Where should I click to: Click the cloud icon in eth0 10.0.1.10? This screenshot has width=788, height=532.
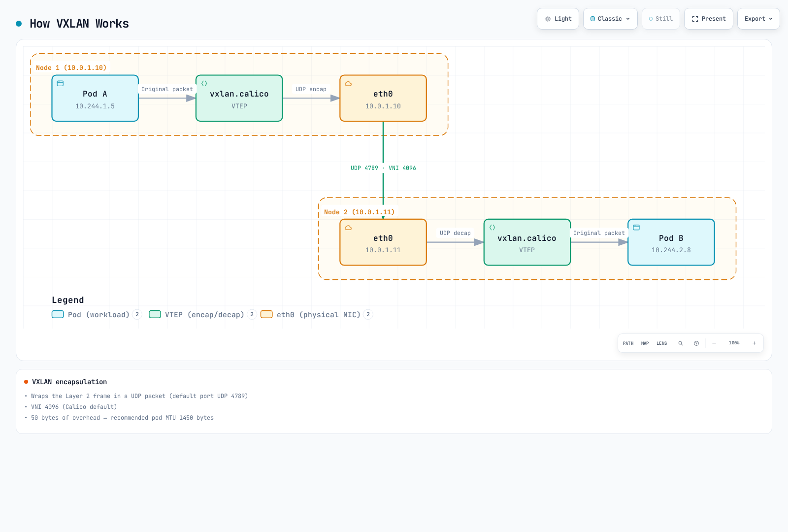pyautogui.click(x=348, y=83)
